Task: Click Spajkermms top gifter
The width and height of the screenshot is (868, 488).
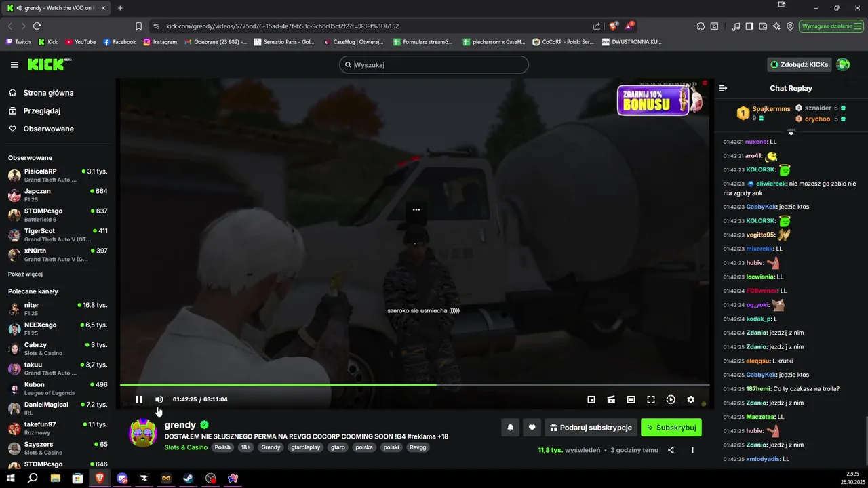Action: click(771, 108)
